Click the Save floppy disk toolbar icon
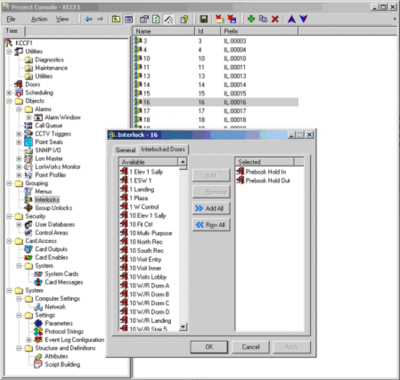 click(x=204, y=19)
